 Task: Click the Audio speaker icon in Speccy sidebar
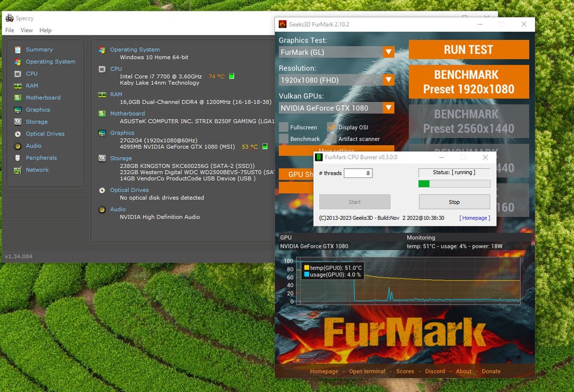(x=17, y=146)
